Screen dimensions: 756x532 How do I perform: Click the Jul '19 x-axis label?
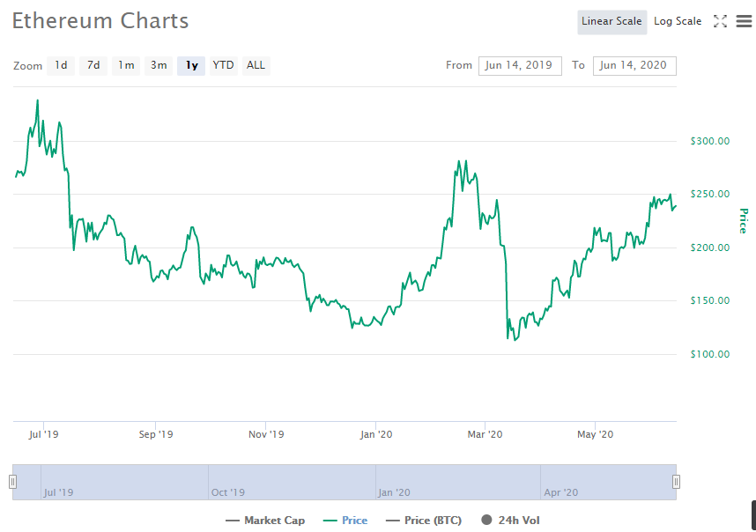pos(43,434)
